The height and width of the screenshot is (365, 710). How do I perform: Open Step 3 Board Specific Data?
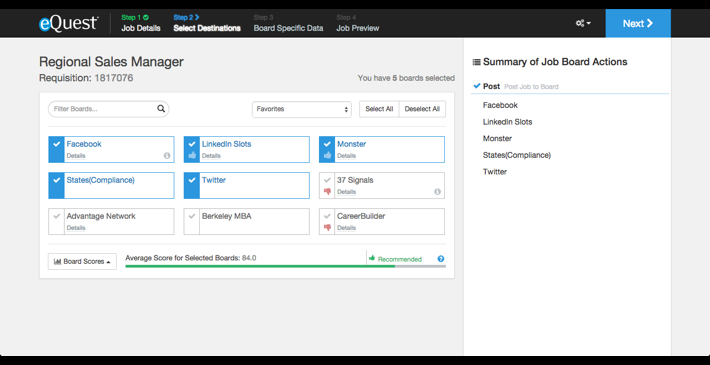tap(288, 23)
